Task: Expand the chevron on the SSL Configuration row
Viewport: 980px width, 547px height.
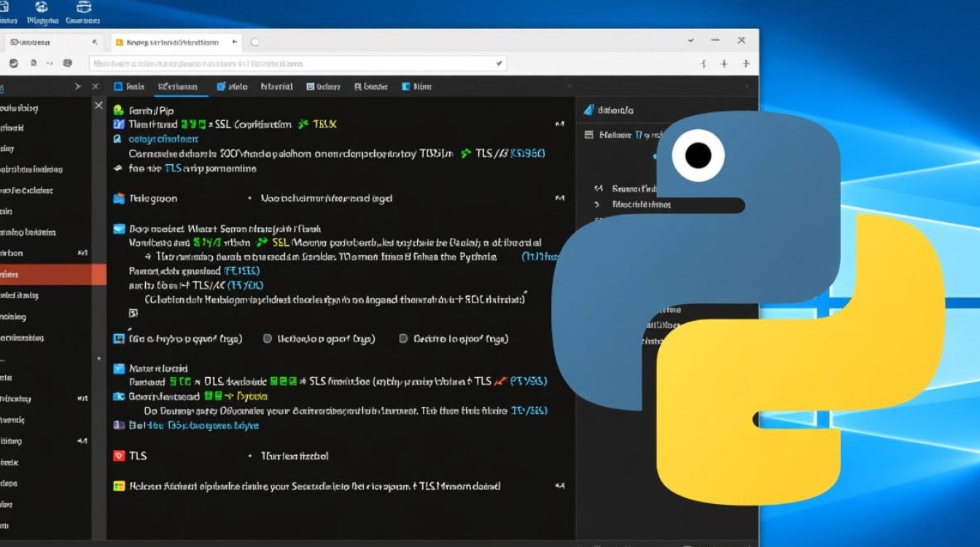Action: 559,124
